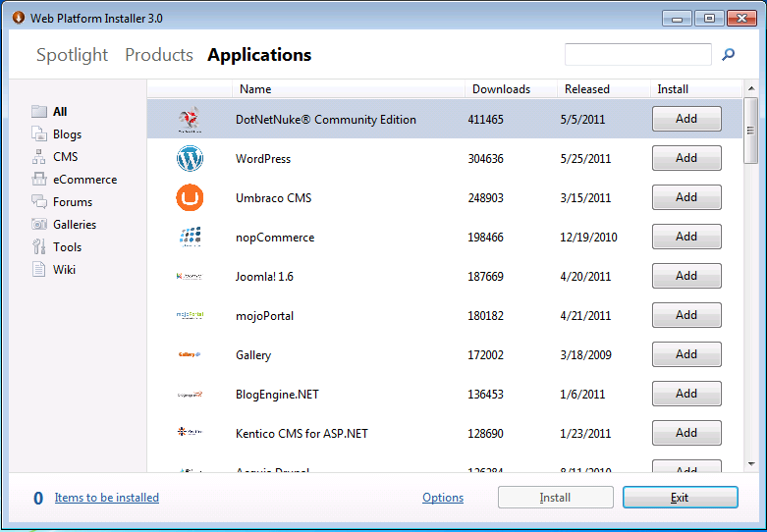Screen dimensions: 767x532
Task: Open the Options link
Action: point(443,498)
